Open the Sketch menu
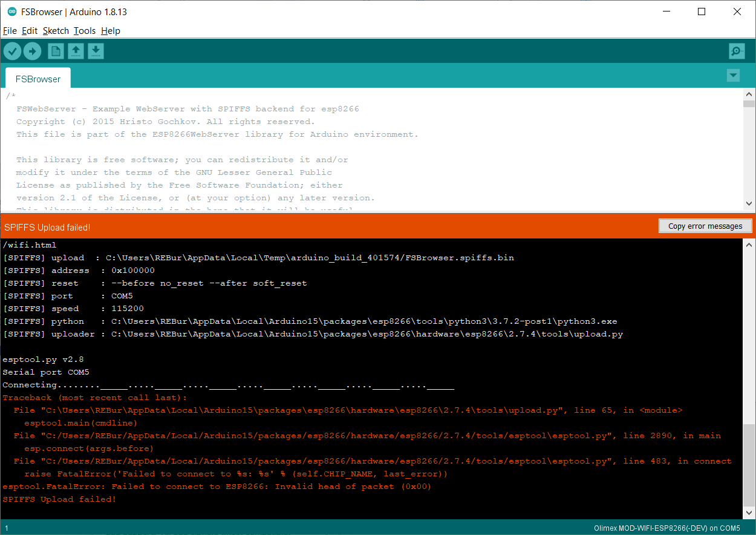The image size is (756, 535). click(x=56, y=31)
